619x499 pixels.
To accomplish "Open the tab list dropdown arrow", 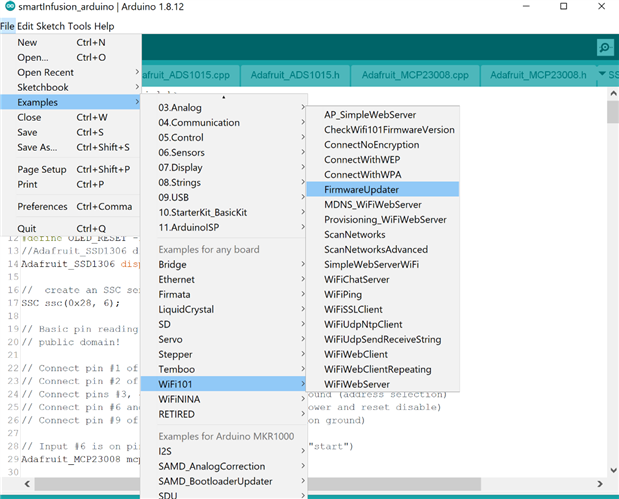I will [x=600, y=75].
